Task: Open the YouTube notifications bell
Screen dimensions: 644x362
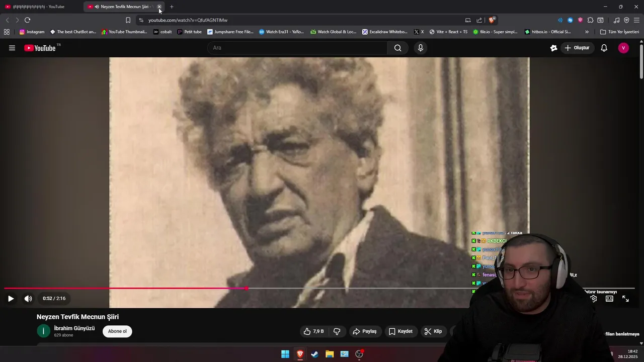Action: coord(604,48)
